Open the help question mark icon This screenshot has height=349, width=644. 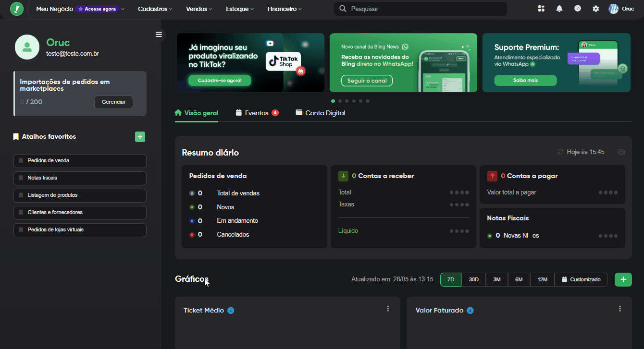point(578,9)
